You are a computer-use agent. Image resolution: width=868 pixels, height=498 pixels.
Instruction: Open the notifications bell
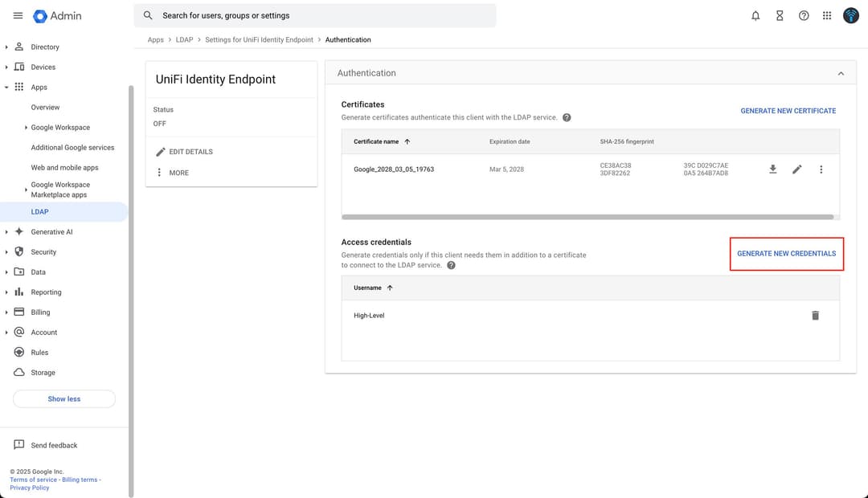coord(755,16)
